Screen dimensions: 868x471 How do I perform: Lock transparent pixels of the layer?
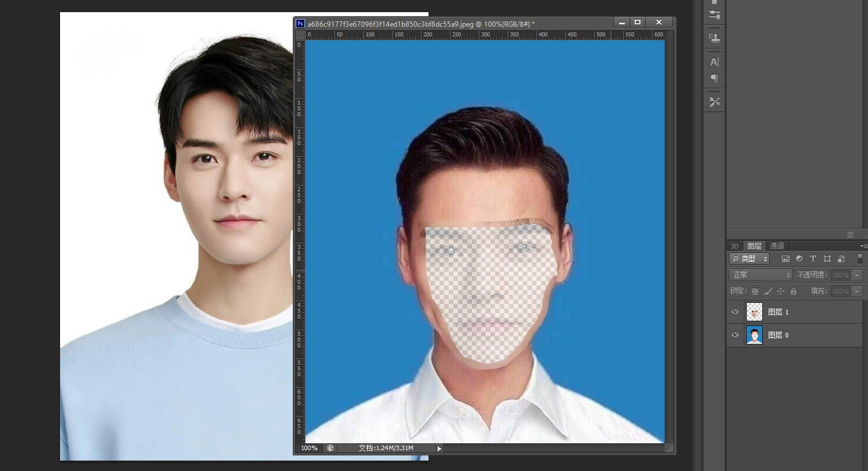click(x=755, y=291)
